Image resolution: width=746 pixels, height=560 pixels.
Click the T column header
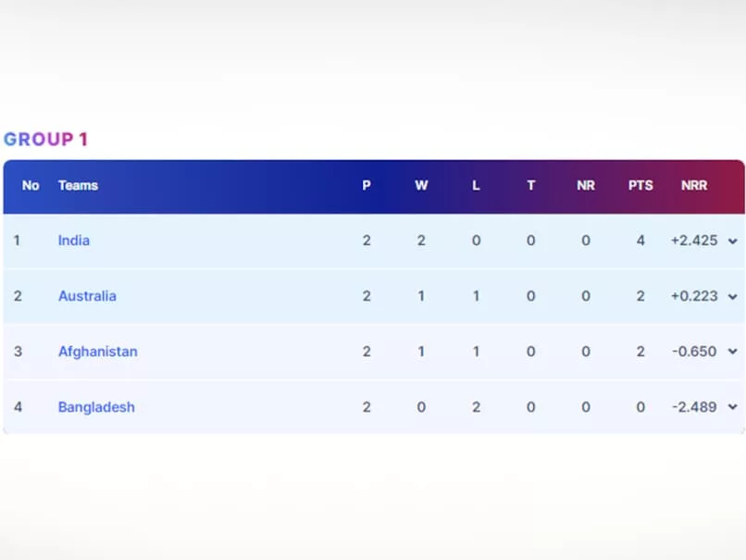[531, 185]
